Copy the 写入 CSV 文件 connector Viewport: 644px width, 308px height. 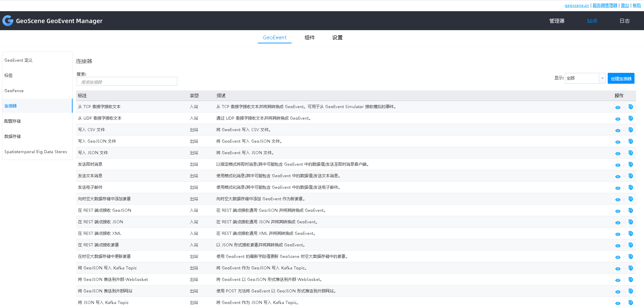pos(631,130)
